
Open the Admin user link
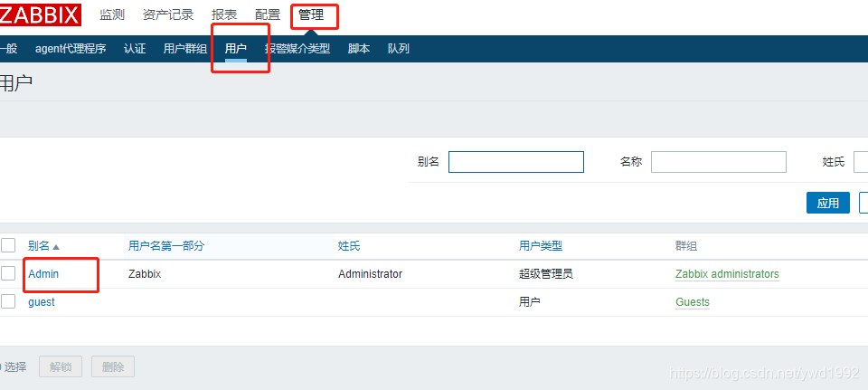click(x=43, y=273)
